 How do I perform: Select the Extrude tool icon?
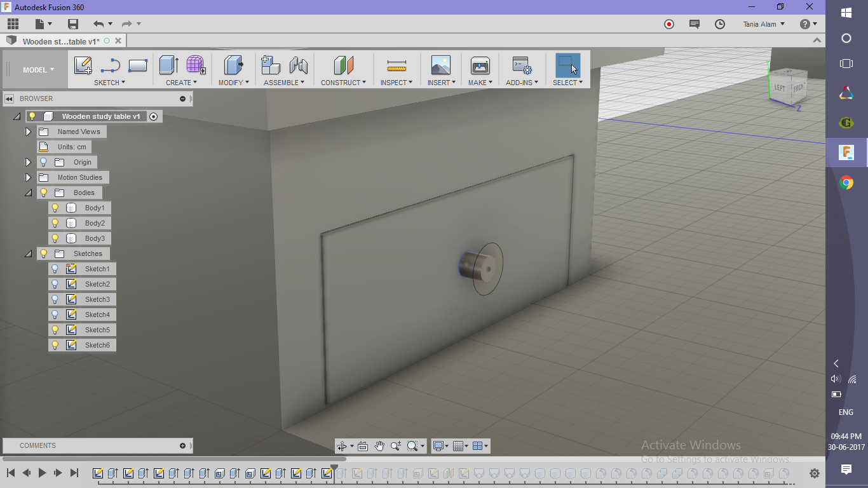click(x=168, y=65)
